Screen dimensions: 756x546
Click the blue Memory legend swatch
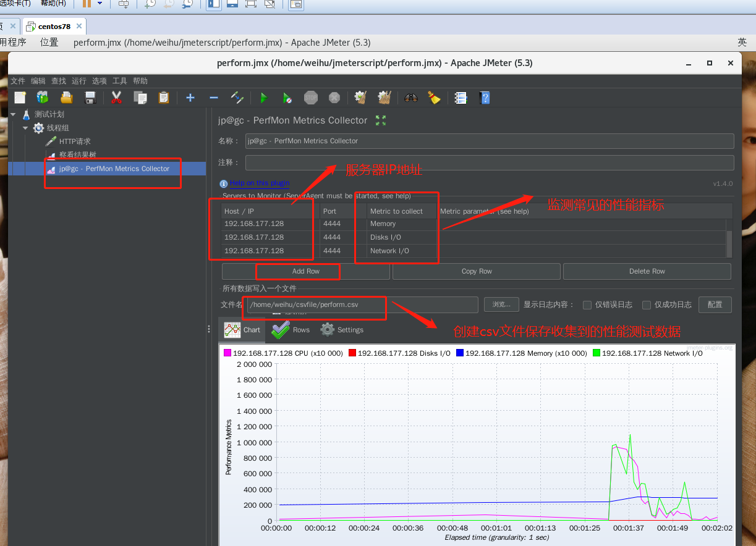(x=460, y=353)
